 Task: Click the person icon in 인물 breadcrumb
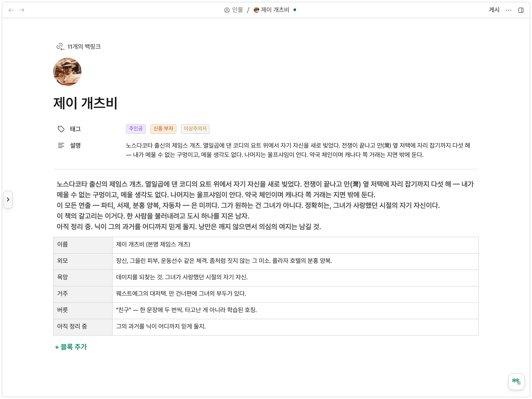227,10
